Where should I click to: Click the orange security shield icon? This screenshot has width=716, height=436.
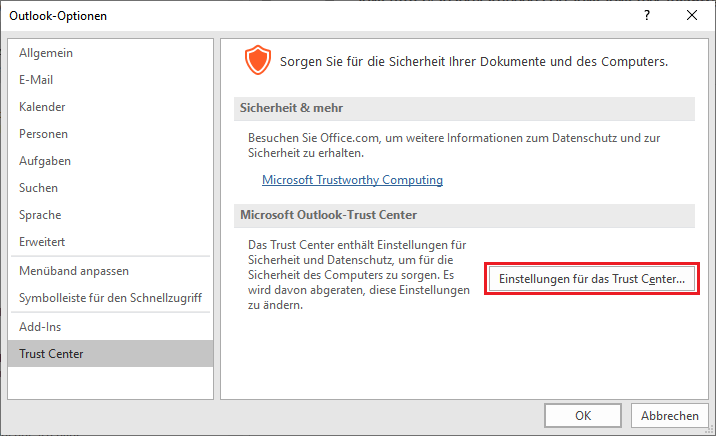pos(258,60)
